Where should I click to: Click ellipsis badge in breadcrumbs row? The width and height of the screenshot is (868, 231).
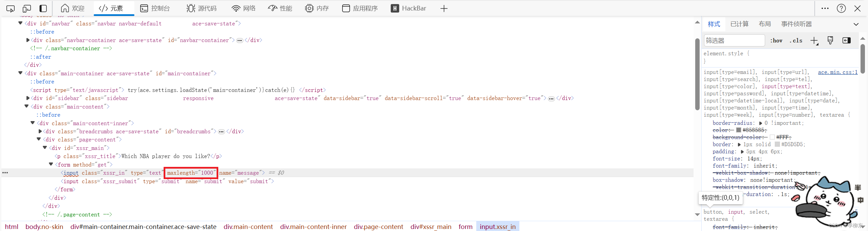pyautogui.click(x=221, y=132)
